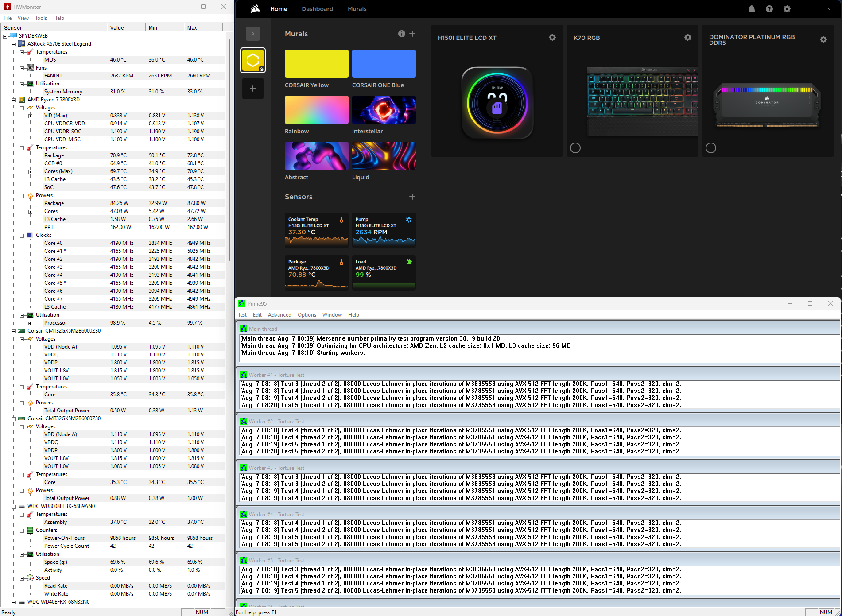The image size is (842, 616).
Task: Go to iCUE Home tab
Action: [279, 9]
